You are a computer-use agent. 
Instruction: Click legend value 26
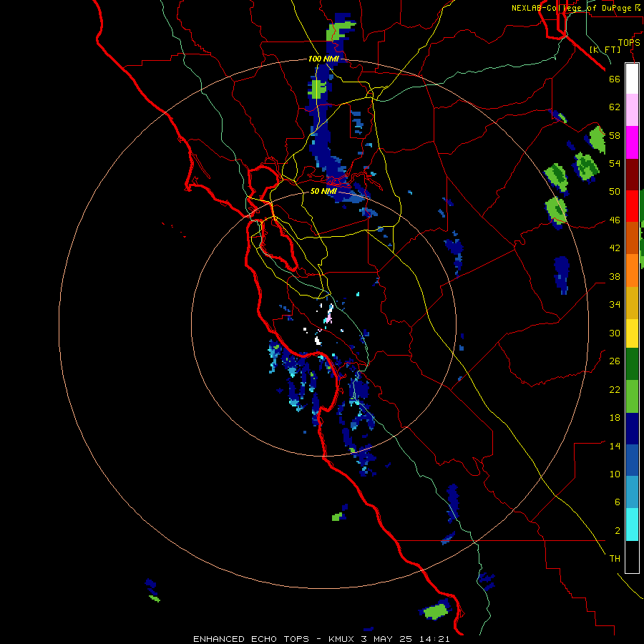pos(615,361)
